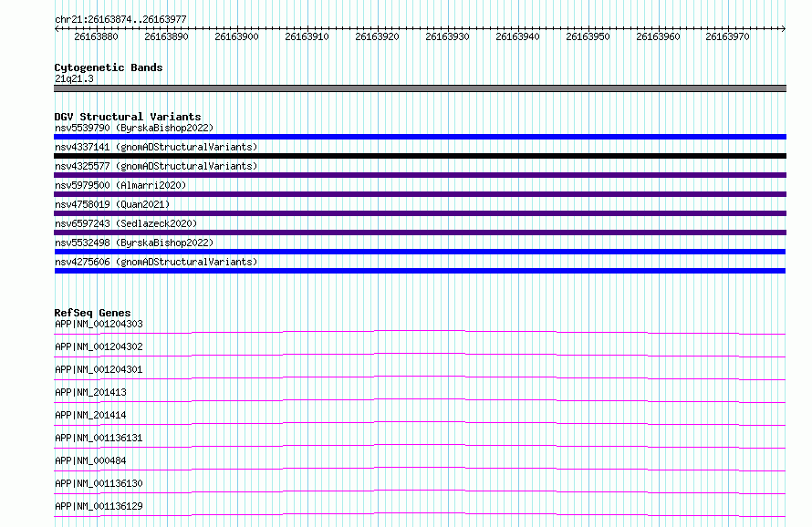This screenshot has height=527, width=812.
Task: Open variant nsv5532498 (ByrskaBishop2022) label
Action: [x=134, y=243]
